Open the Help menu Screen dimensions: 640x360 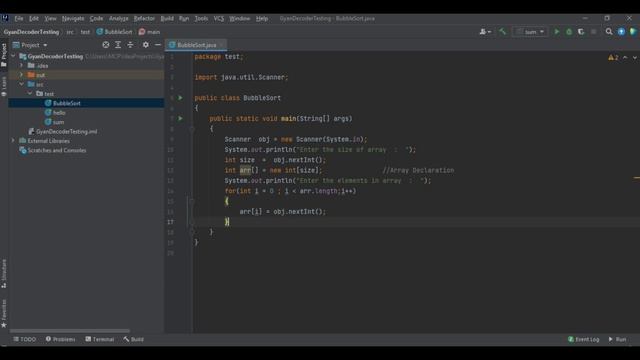coord(262,18)
